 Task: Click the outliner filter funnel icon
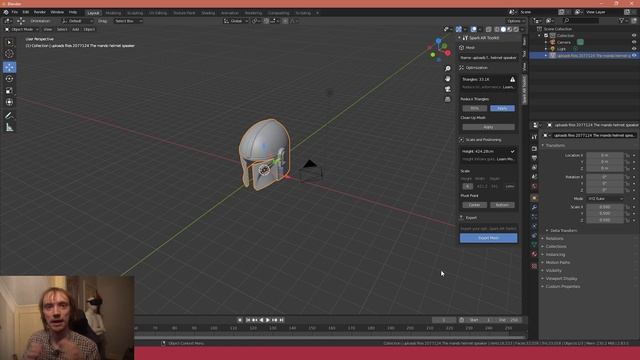coord(622,20)
